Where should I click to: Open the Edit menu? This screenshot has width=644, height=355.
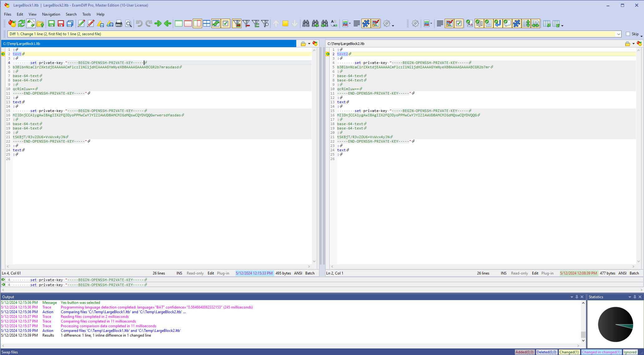pyautogui.click(x=20, y=14)
